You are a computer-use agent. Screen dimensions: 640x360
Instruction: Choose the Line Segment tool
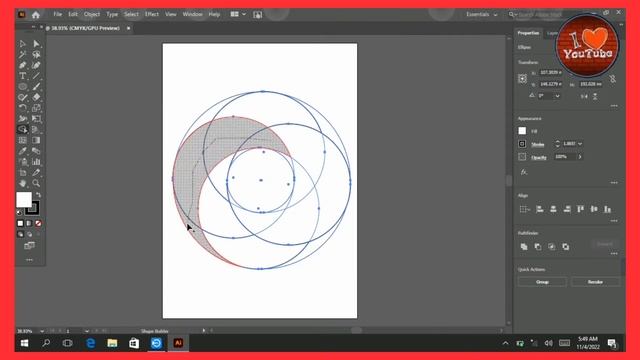(x=36, y=76)
